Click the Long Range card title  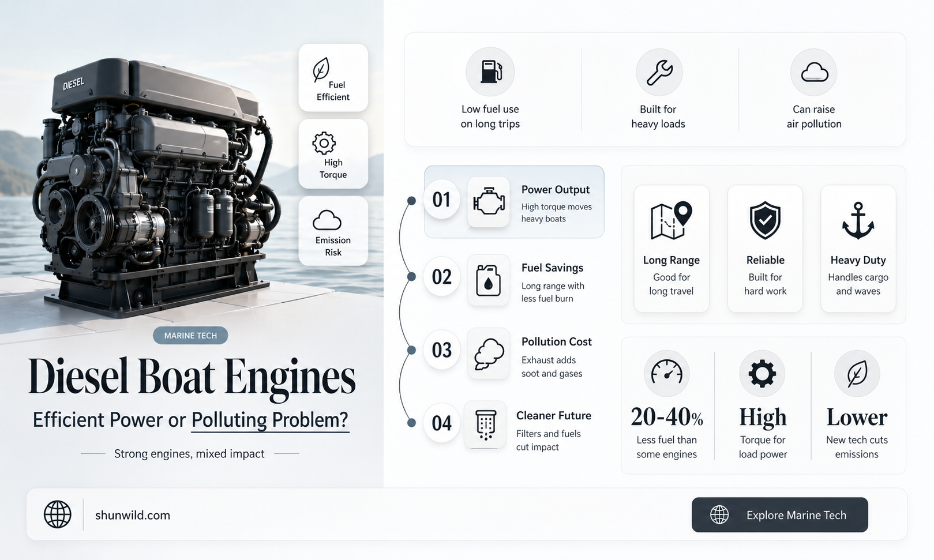[672, 260]
